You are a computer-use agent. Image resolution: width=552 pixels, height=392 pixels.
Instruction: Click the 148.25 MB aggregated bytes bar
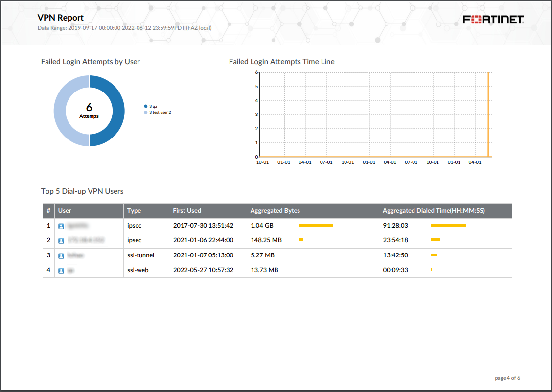click(301, 240)
